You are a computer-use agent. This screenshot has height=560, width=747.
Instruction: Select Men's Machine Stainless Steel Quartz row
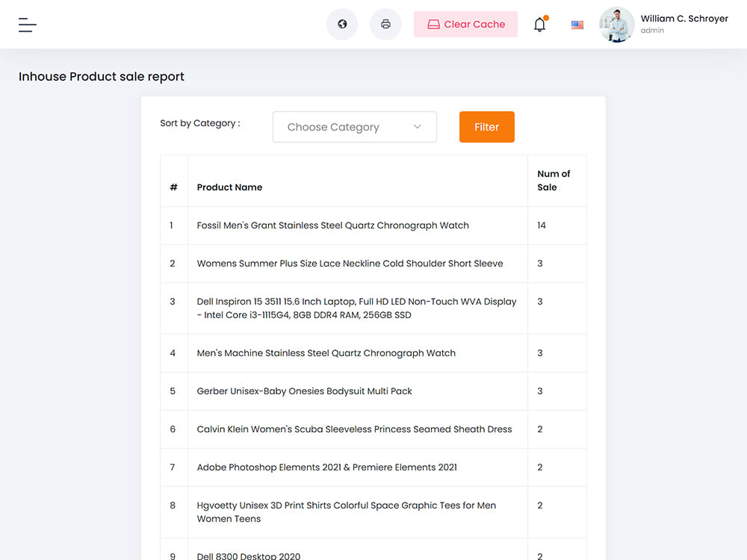tap(373, 353)
